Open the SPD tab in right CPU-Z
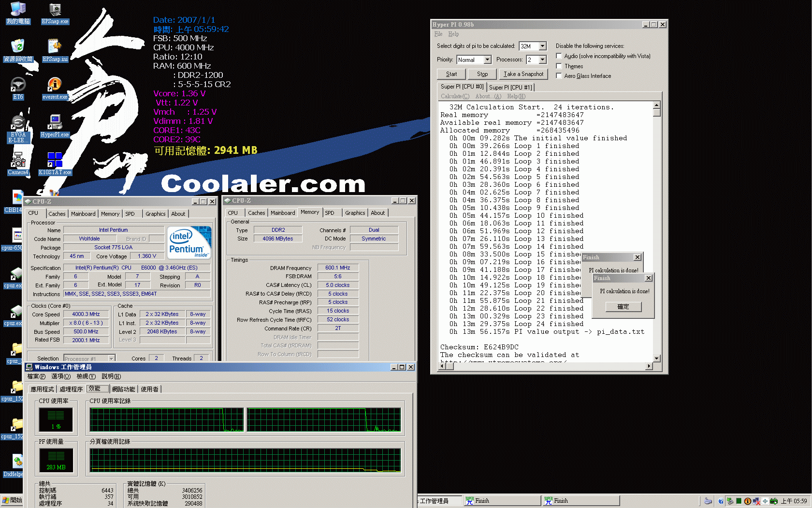Image resolution: width=812 pixels, height=508 pixels. [x=330, y=213]
